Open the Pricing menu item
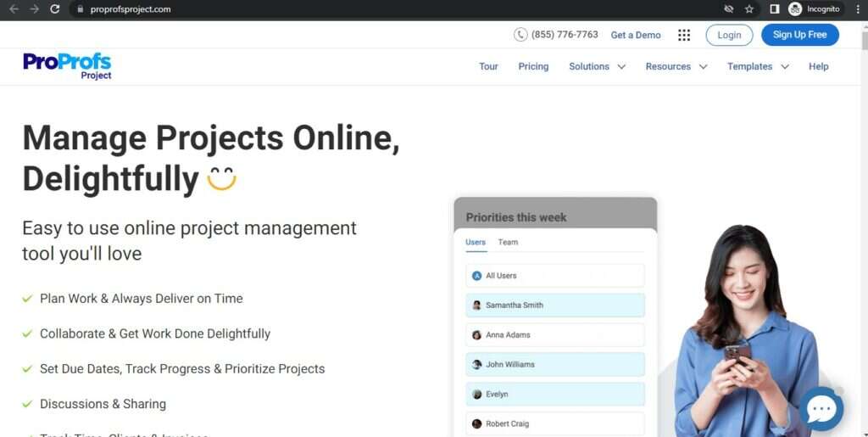Screen dimensions: 868x437 tap(533, 66)
